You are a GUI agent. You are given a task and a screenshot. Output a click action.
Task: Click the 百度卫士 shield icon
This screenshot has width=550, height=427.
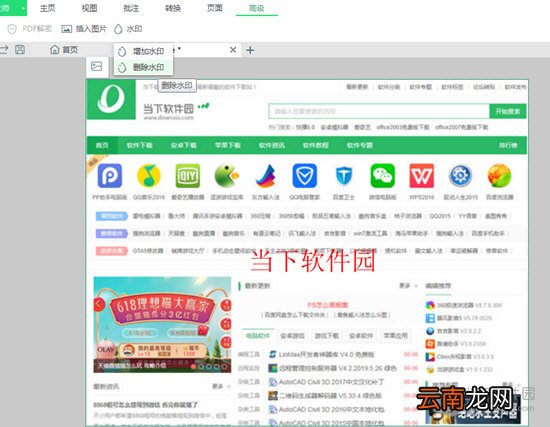click(x=344, y=176)
